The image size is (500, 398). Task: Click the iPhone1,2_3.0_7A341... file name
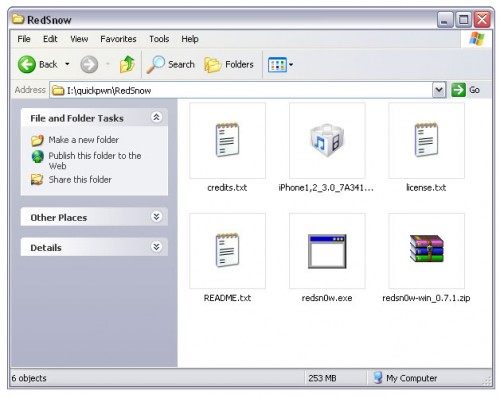tap(326, 188)
